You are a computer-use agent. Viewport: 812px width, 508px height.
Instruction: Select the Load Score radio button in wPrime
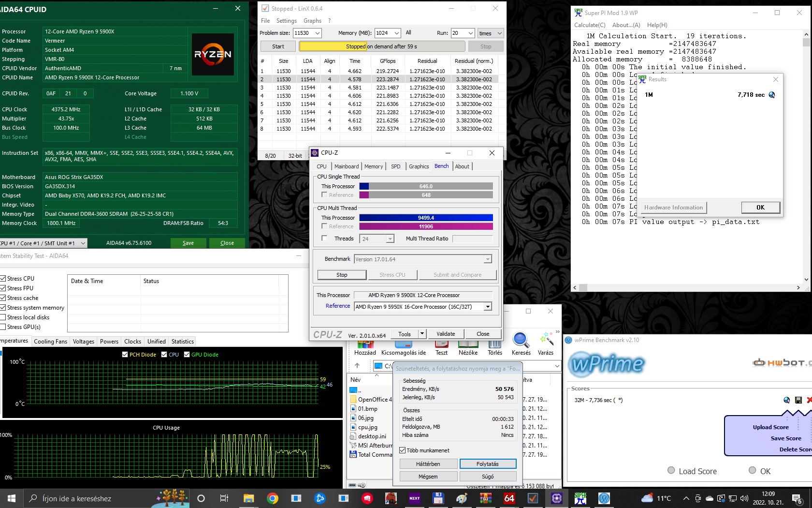(x=671, y=470)
